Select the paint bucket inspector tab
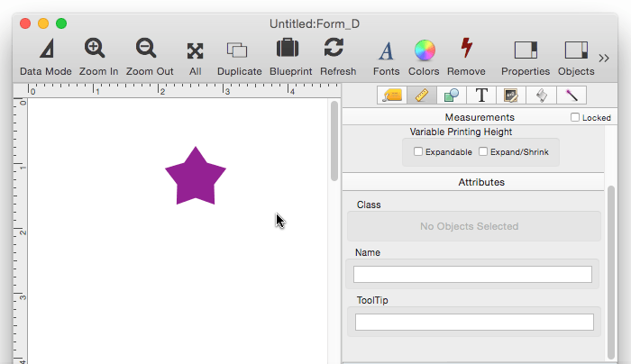 (541, 96)
